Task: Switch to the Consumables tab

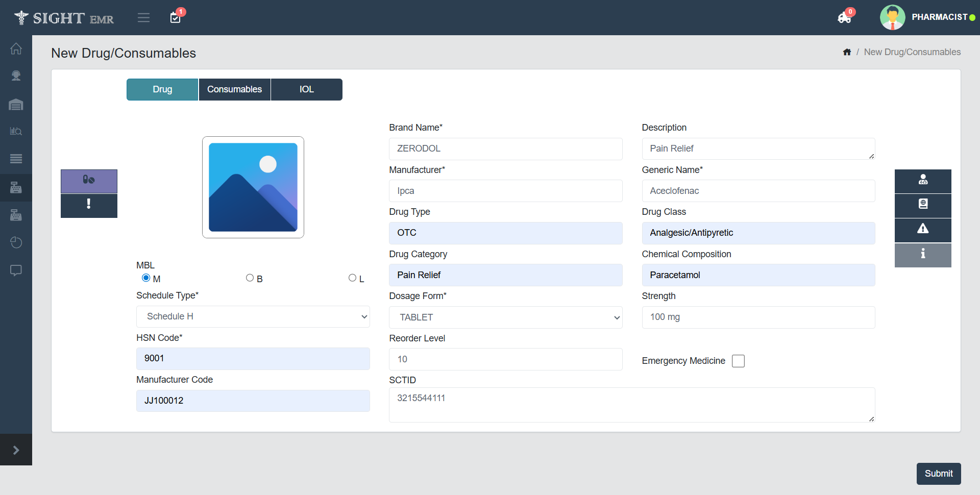Action: 234,90
